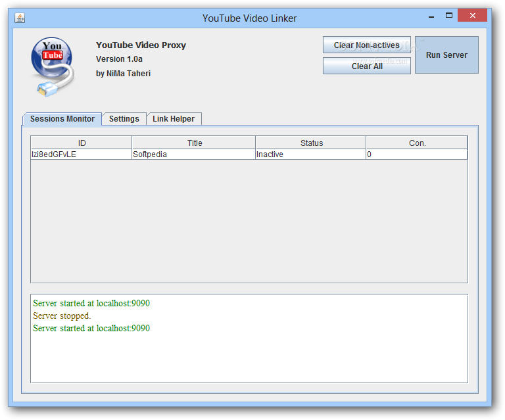Click the Status column header
The height and width of the screenshot is (420, 505).
pos(311,143)
